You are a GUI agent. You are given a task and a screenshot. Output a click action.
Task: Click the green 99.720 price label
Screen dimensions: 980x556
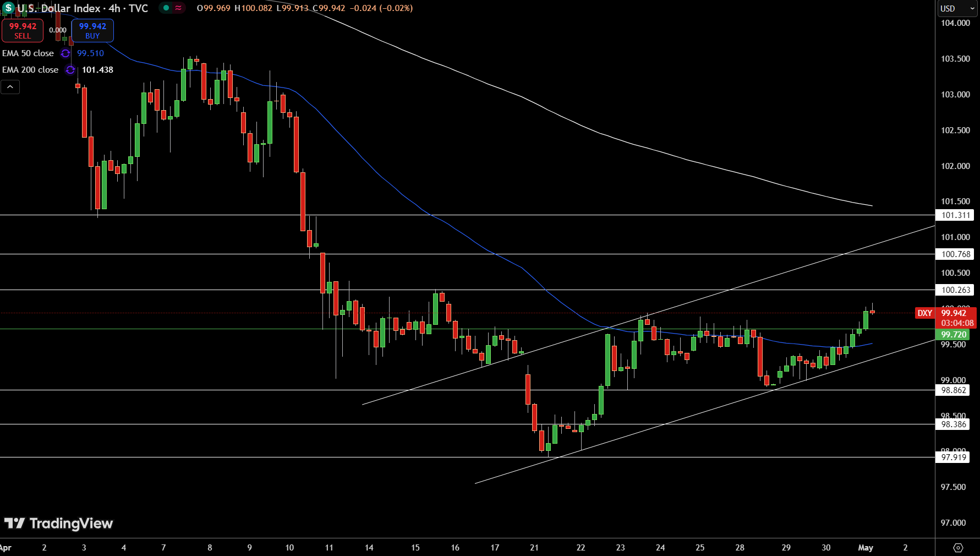coord(953,335)
